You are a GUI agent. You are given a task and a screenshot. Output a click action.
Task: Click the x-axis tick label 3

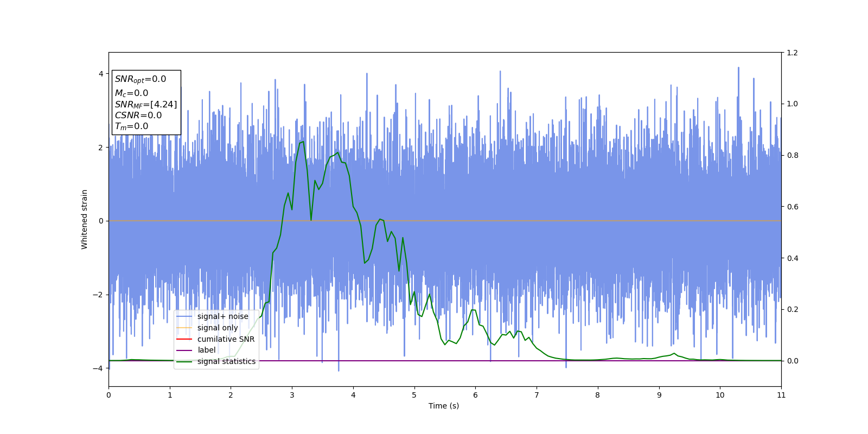coord(292,395)
